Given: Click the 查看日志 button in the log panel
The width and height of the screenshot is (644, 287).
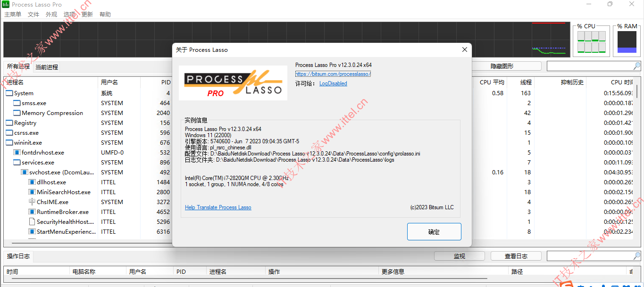Looking at the screenshot, I should point(516,255).
